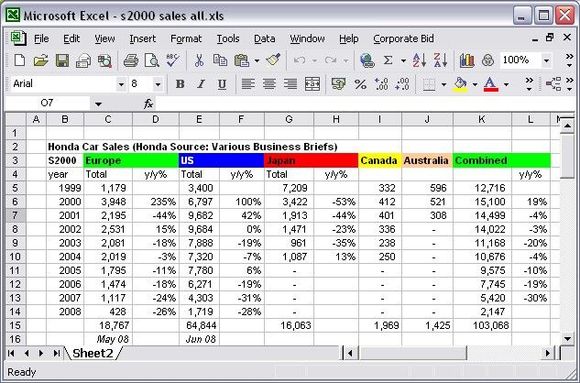Viewport: 580px width, 383px height.
Task: Save the workbook with floppy icon
Action: tap(62, 60)
